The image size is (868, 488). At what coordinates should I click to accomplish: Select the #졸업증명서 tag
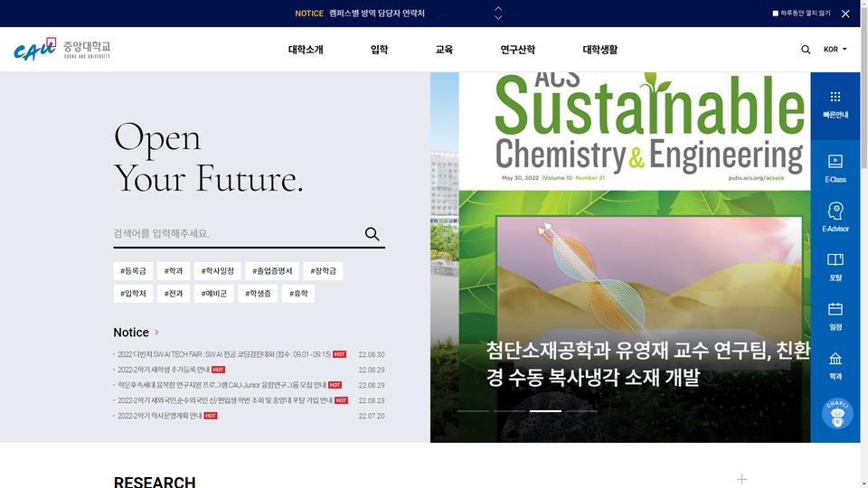[272, 271]
